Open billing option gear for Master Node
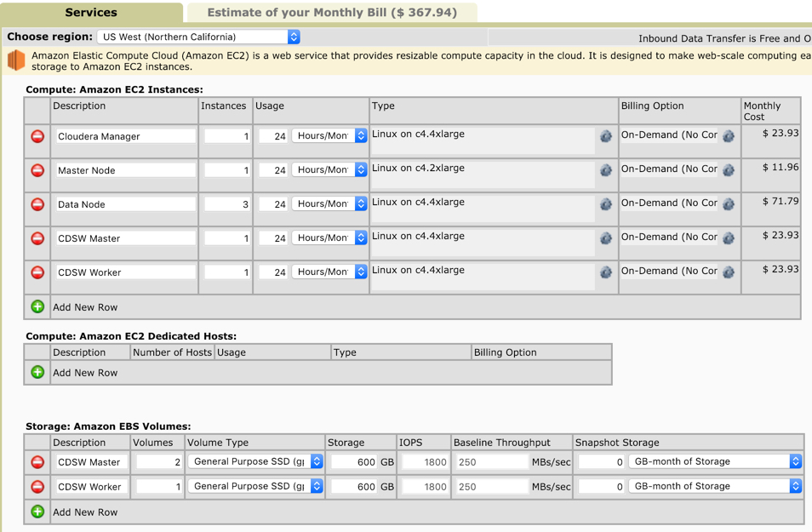This screenshot has height=532, width=812. point(729,170)
